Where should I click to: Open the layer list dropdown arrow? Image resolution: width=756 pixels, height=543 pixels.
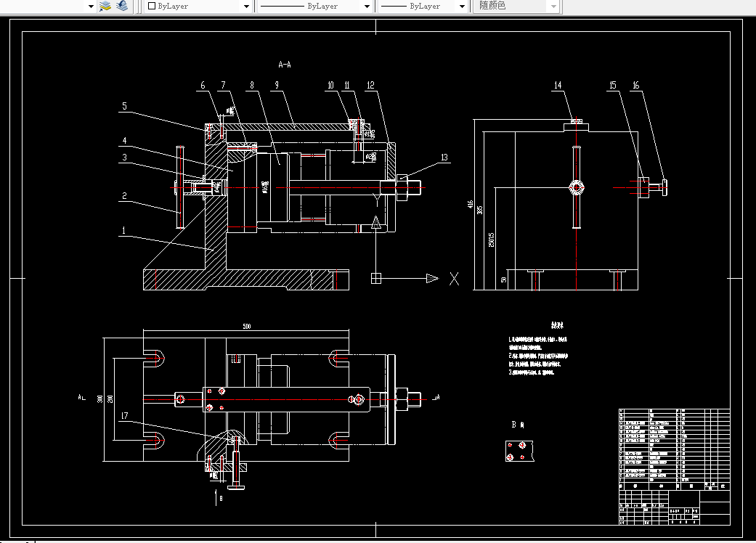[91, 7]
